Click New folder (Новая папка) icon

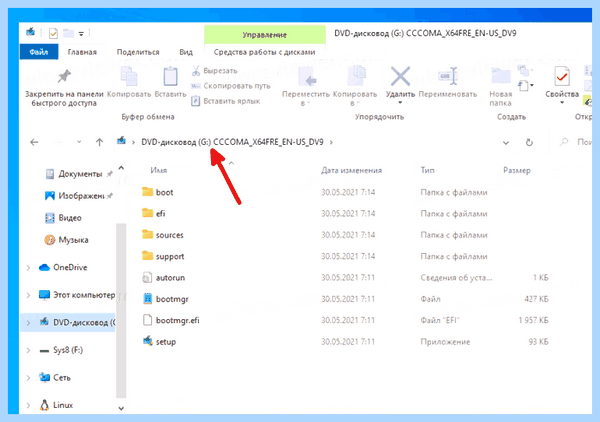(501, 76)
